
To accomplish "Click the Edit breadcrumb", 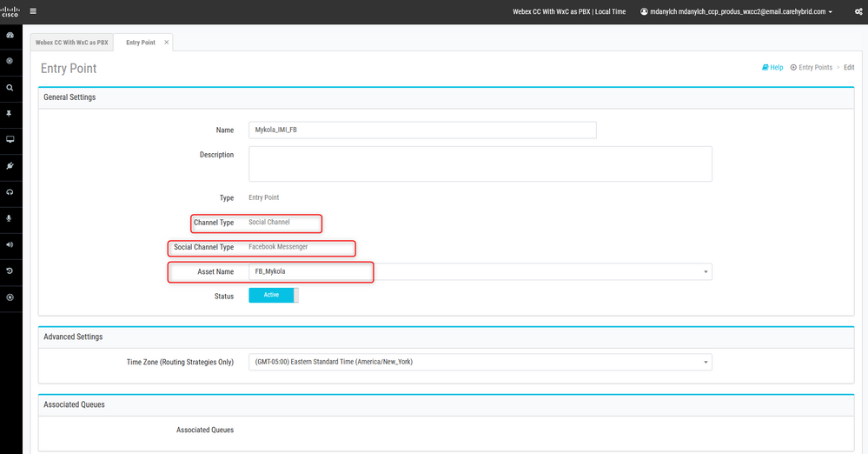I will pyautogui.click(x=849, y=68).
